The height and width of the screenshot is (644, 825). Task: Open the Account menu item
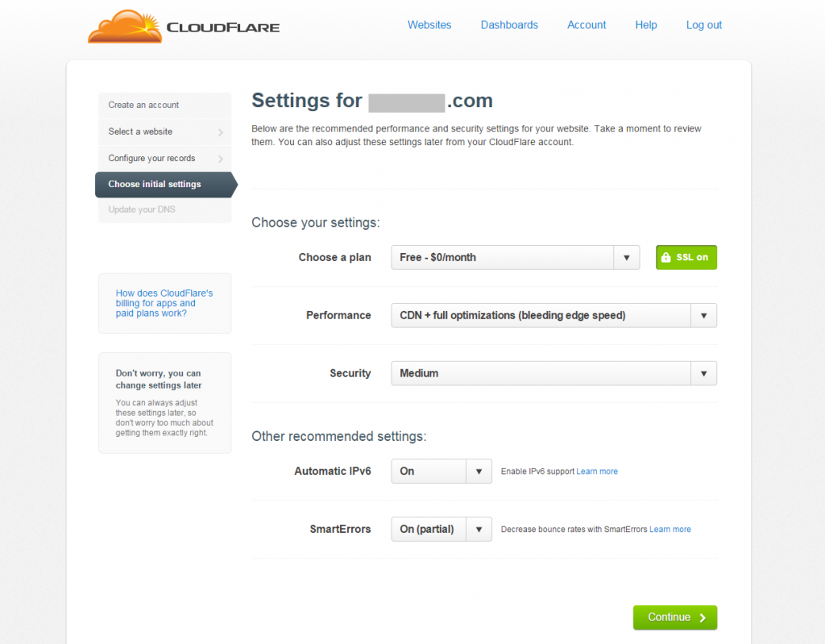587,25
